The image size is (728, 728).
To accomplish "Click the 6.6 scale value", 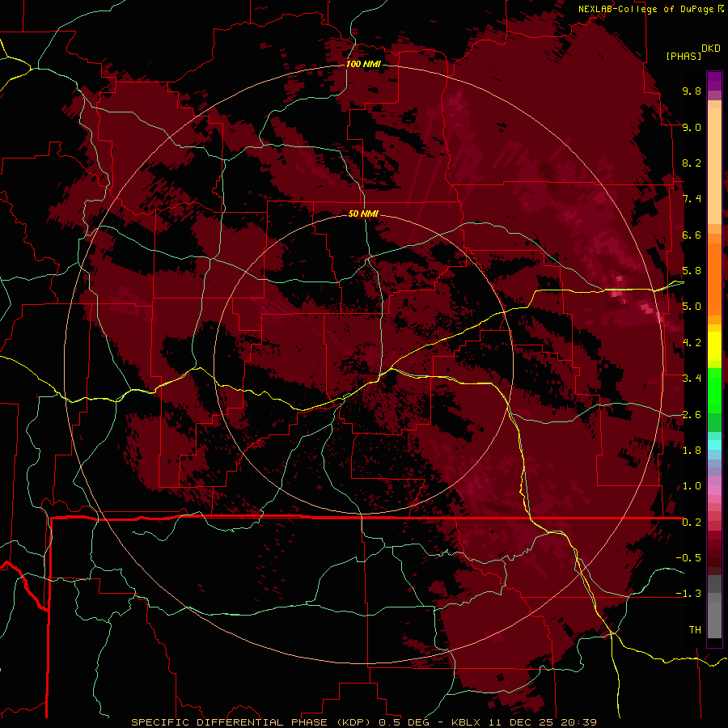I will pos(692,235).
